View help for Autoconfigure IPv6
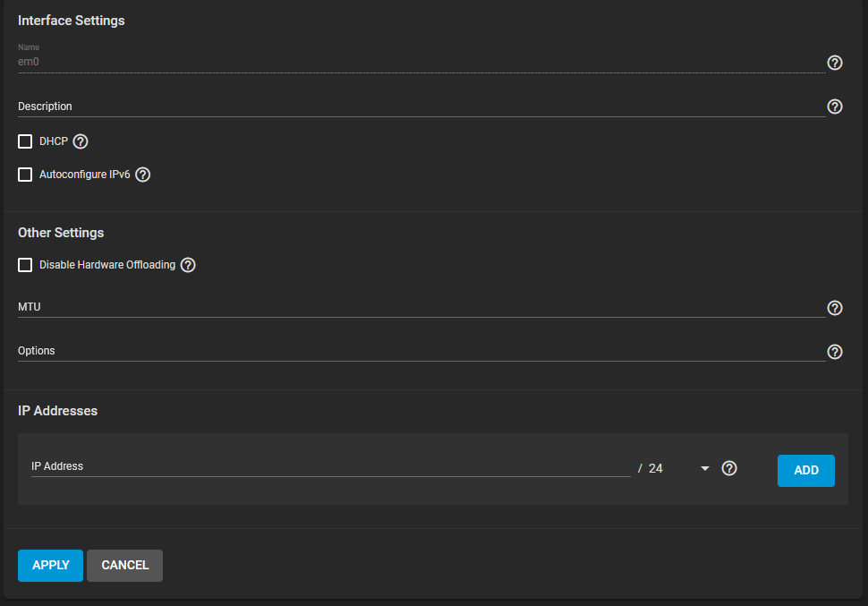Viewport: 868px width, 606px height. (x=143, y=175)
